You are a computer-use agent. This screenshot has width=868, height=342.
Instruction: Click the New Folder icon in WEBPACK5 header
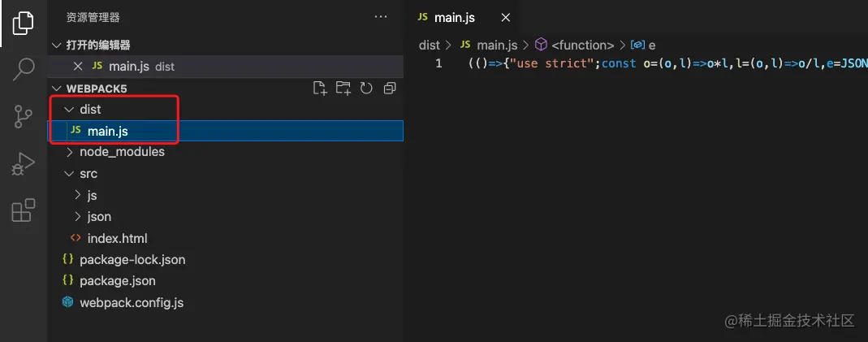point(343,89)
